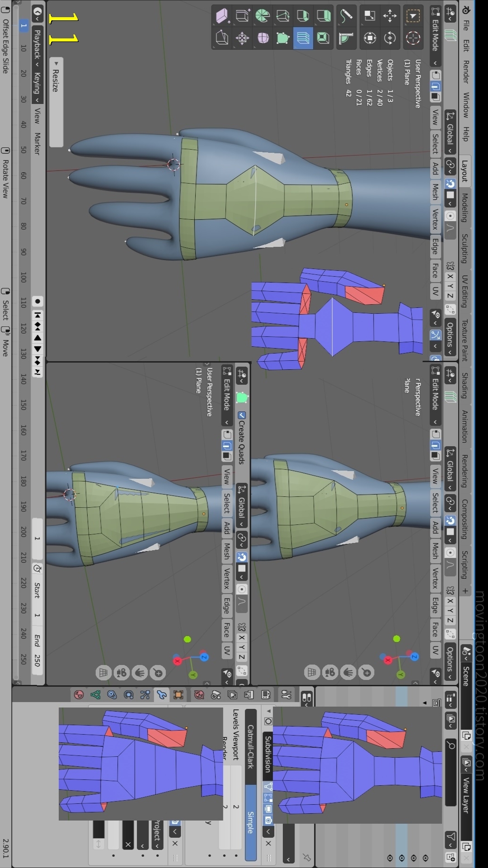This screenshot has width=488, height=868.
Task: Open the Playback dropdown in timeline
Action: coord(37,47)
